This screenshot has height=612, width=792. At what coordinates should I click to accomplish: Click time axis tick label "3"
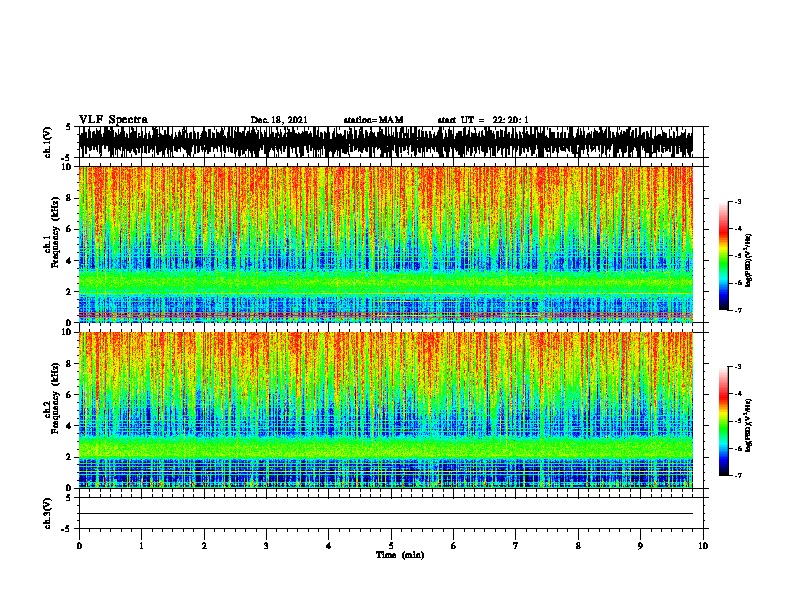point(266,546)
